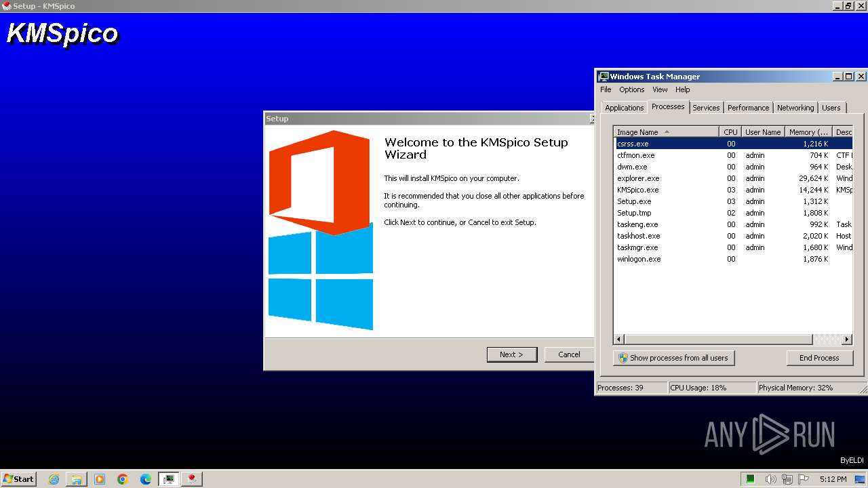868x488 pixels.
Task: Click the 29,624 K memory value
Action: point(813,178)
